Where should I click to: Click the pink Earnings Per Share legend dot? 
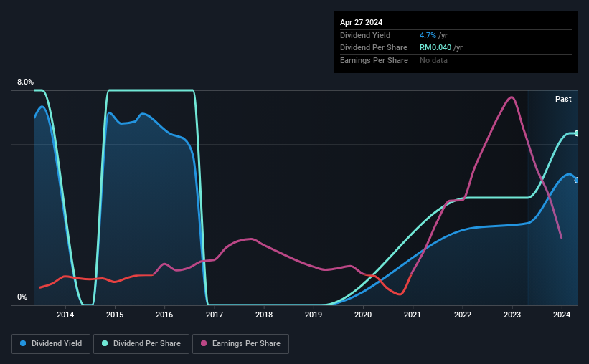pyautogui.click(x=204, y=343)
